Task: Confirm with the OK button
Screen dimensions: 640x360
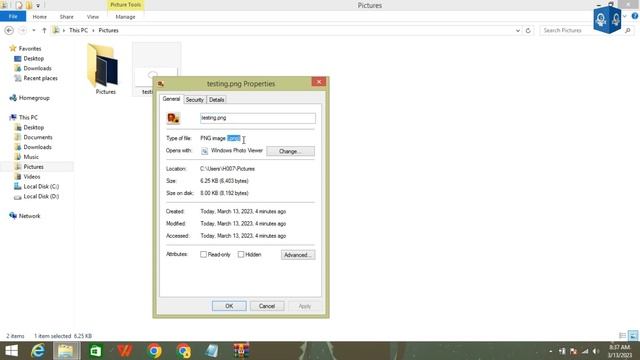Action: (x=229, y=306)
